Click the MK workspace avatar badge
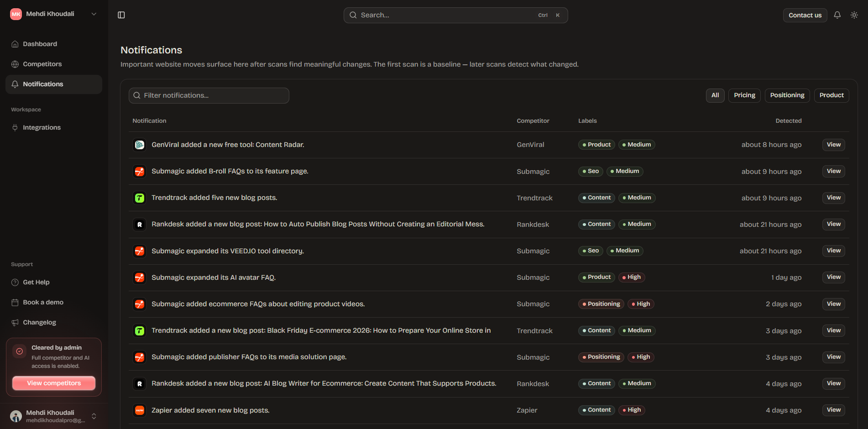 tap(16, 14)
